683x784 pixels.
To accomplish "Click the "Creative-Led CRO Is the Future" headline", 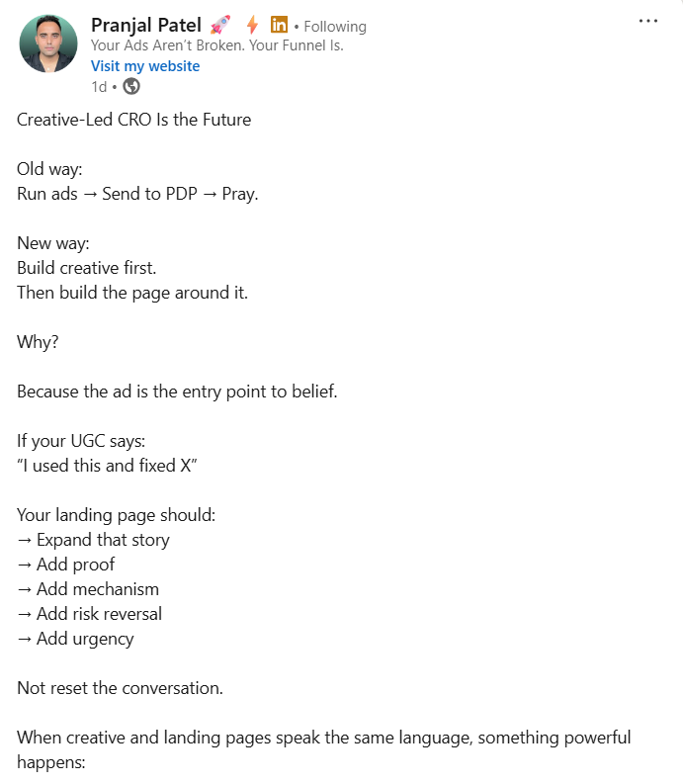I will pos(134,120).
